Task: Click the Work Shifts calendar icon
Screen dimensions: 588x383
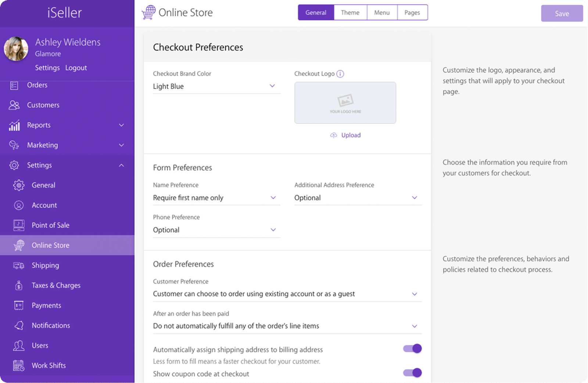Action: [19, 365]
